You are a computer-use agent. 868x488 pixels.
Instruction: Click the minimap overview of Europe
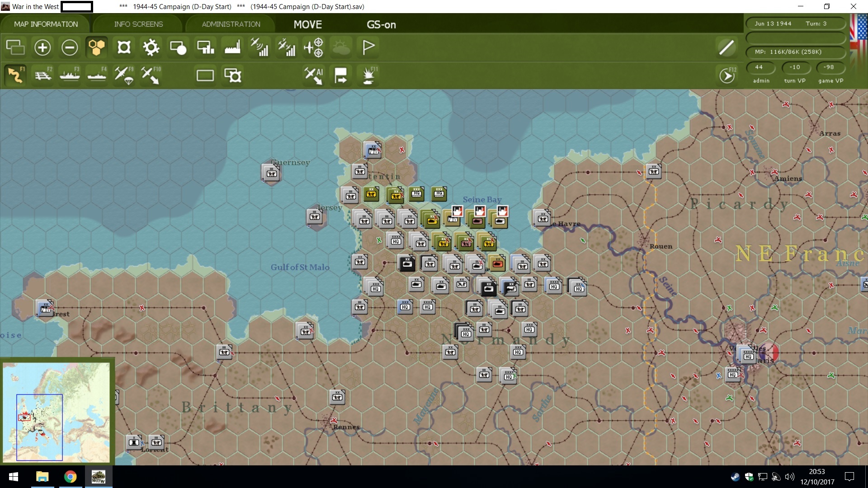point(56,412)
